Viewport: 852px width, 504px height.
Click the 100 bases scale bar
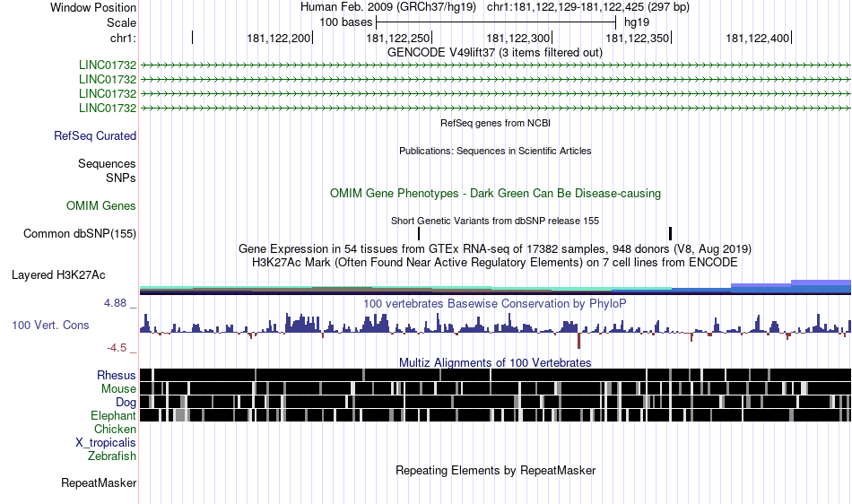coord(496,22)
